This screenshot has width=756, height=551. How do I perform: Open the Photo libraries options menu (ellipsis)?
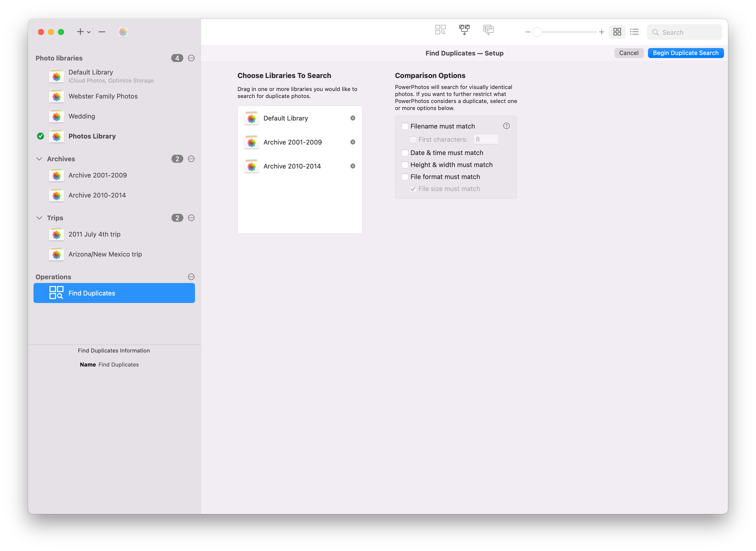(191, 58)
